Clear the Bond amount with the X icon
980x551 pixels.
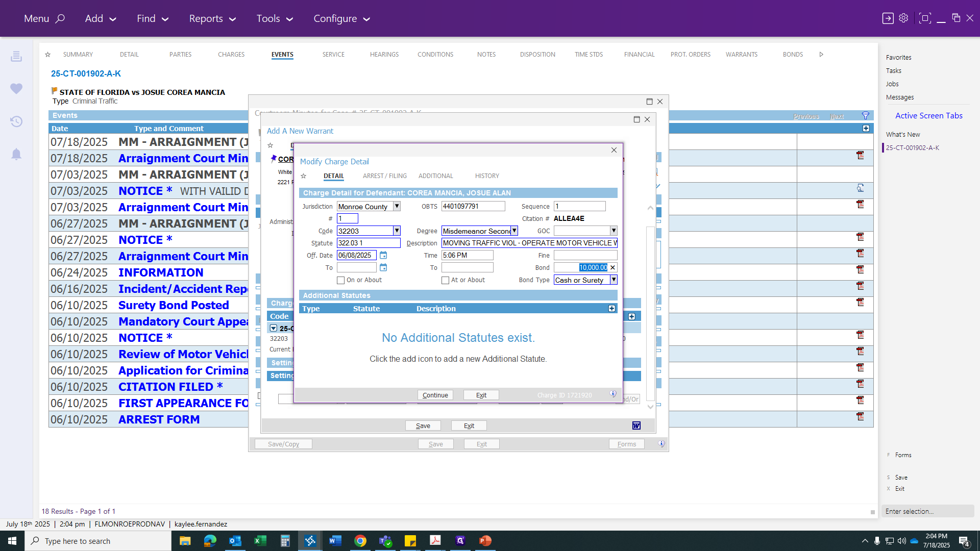click(x=612, y=267)
